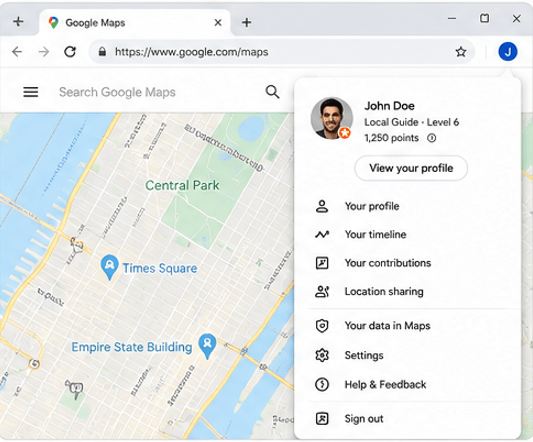
Task: Select the Google Maps tab
Action: [x=135, y=22]
